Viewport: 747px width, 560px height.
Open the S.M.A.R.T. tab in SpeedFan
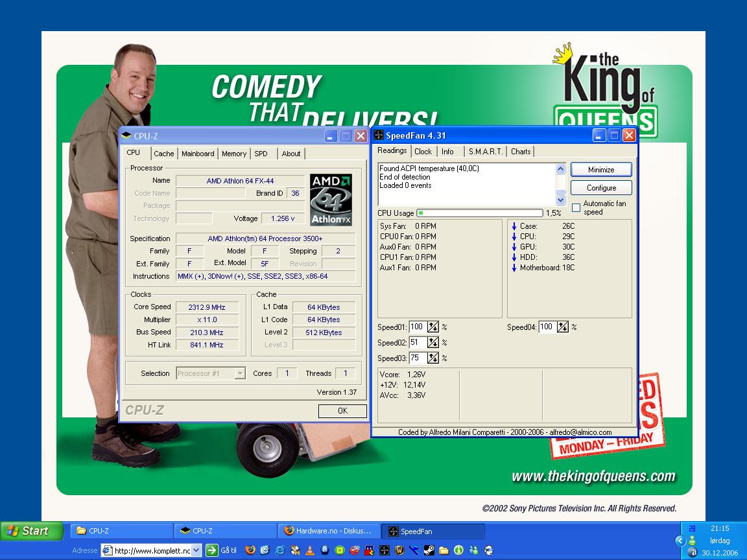click(486, 152)
